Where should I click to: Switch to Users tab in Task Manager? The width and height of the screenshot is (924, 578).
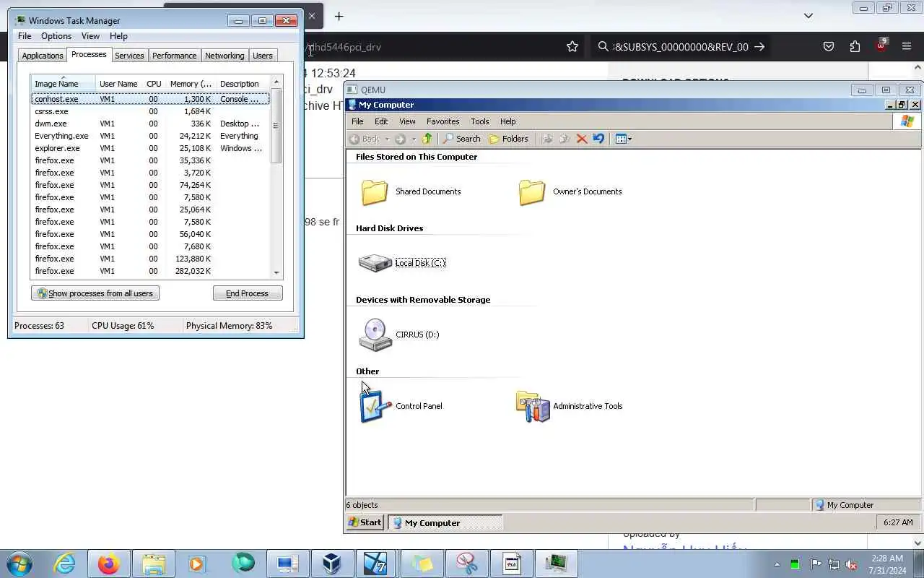point(263,56)
